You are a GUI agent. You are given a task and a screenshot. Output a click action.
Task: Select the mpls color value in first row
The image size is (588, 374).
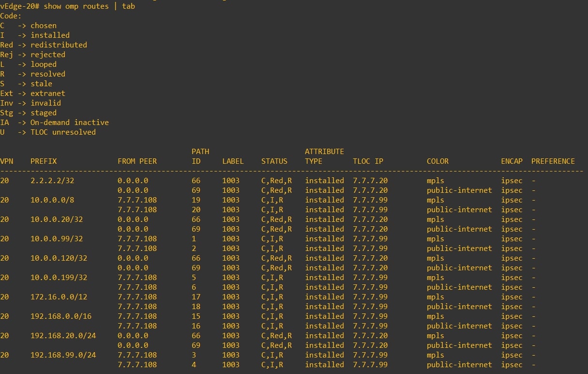click(x=435, y=180)
